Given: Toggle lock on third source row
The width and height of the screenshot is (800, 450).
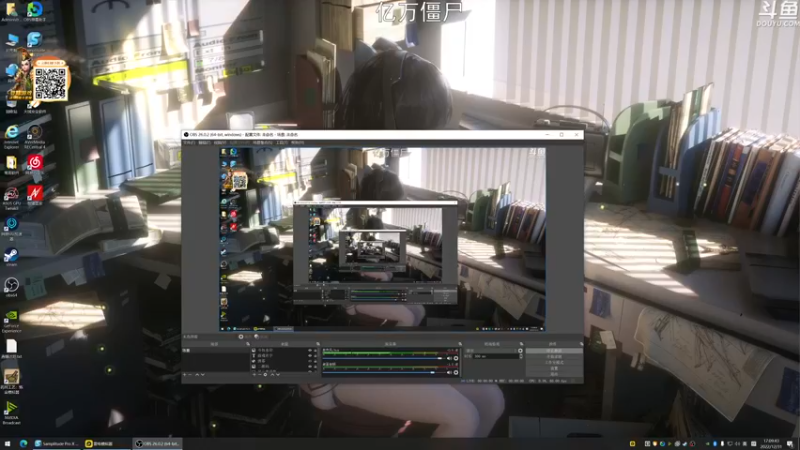Looking at the screenshot, I should (x=315, y=361).
